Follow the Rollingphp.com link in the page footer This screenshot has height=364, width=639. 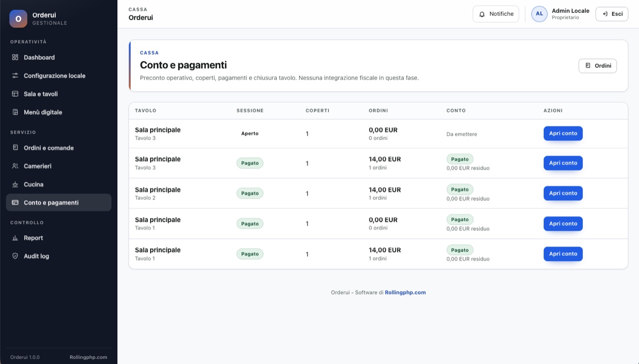405,293
